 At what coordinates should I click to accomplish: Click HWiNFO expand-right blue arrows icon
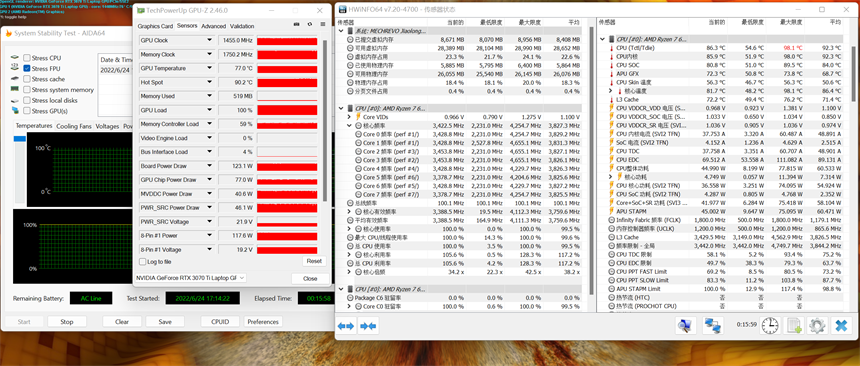[368, 326]
